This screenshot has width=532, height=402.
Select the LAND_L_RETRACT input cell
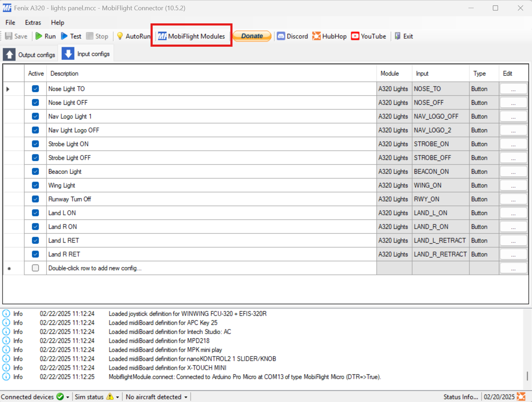coord(441,240)
